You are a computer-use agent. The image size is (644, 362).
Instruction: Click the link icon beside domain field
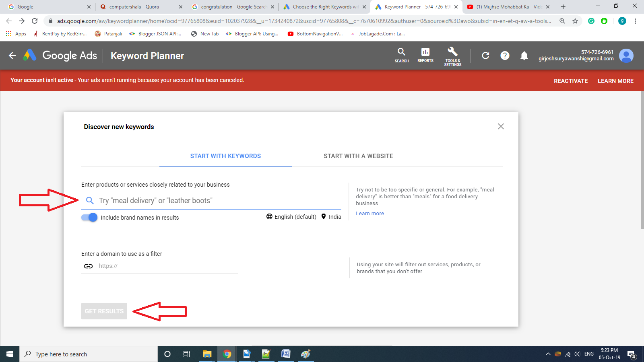tap(88, 266)
